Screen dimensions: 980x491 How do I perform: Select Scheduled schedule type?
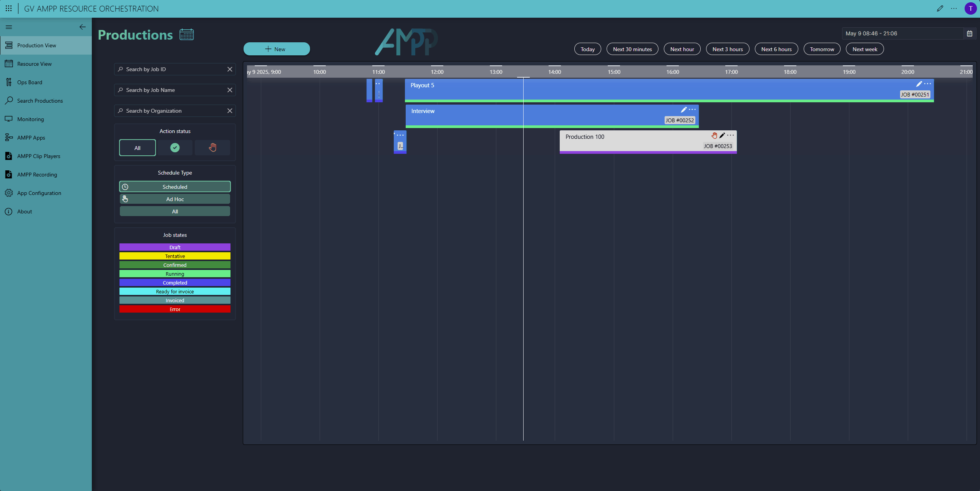tap(175, 187)
